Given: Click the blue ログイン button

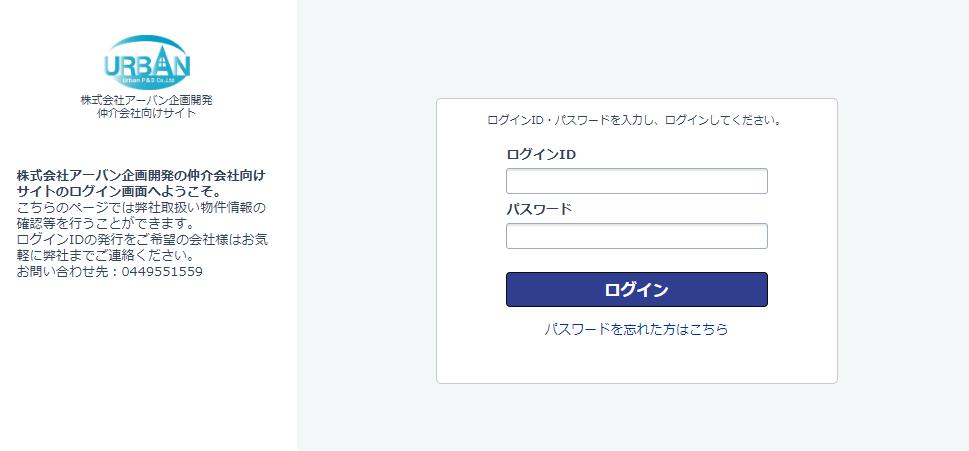Looking at the screenshot, I should (x=637, y=289).
